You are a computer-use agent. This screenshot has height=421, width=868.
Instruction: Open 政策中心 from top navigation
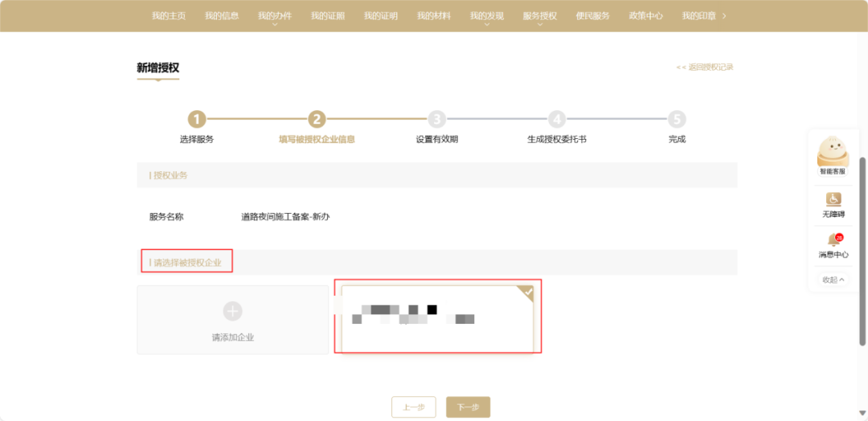tap(645, 15)
